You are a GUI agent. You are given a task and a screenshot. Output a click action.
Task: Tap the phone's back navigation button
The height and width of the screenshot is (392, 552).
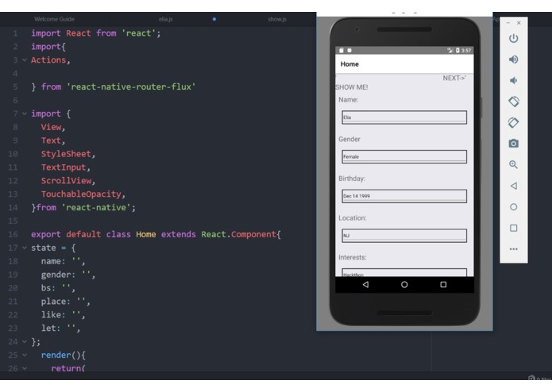click(x=365, y=284)
